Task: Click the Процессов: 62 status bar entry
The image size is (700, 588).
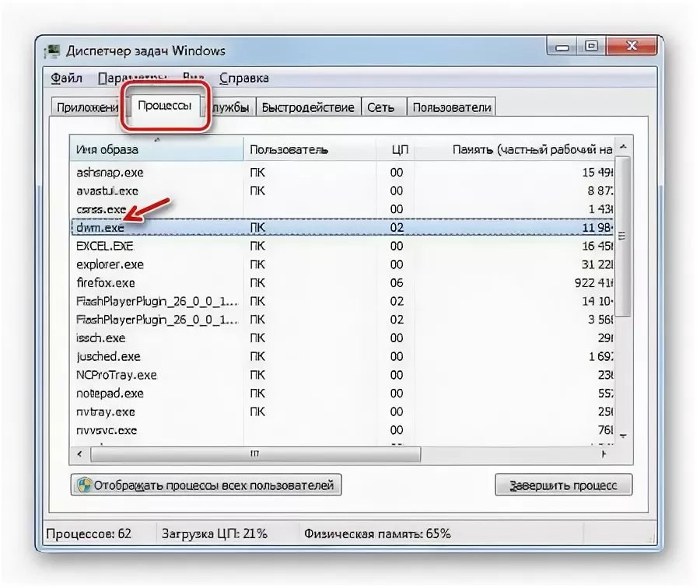Action: (89, 534)
